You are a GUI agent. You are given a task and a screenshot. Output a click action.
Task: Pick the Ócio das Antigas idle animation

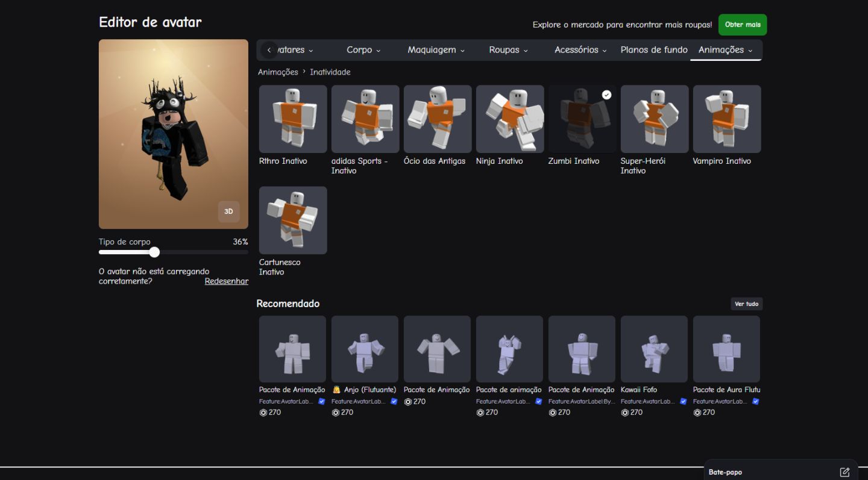(438, 119)
